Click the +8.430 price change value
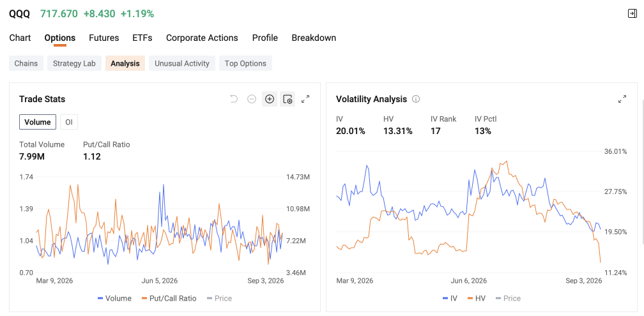 click(x=99, y=13)
